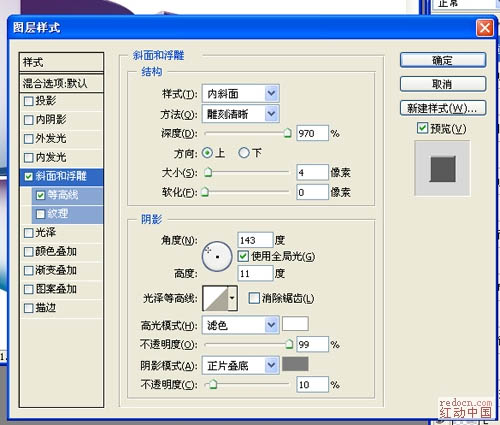500x425 pixels.
Task: Select 混合选项:默认 in styles list
Action: [62, 83]
